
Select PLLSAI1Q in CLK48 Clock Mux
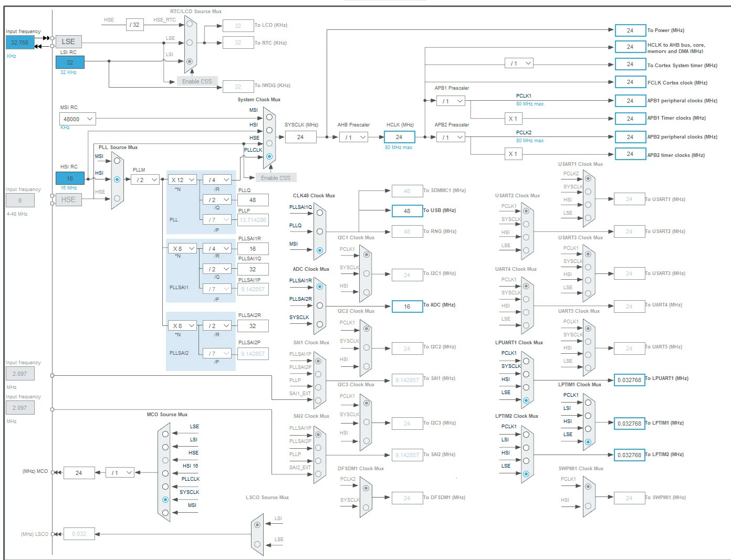319,213
